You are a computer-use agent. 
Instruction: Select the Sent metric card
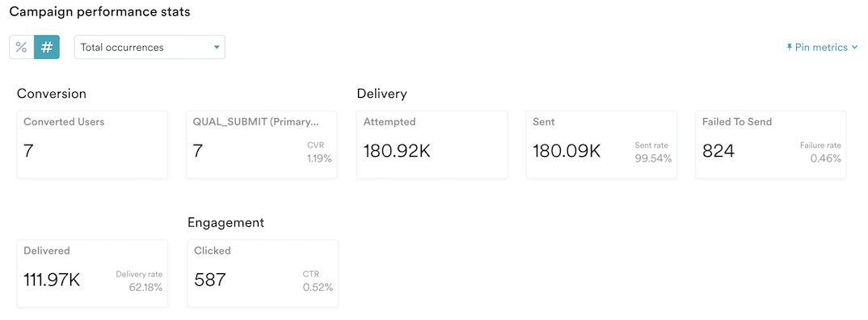pyautogui.click(x=601, y=145)
